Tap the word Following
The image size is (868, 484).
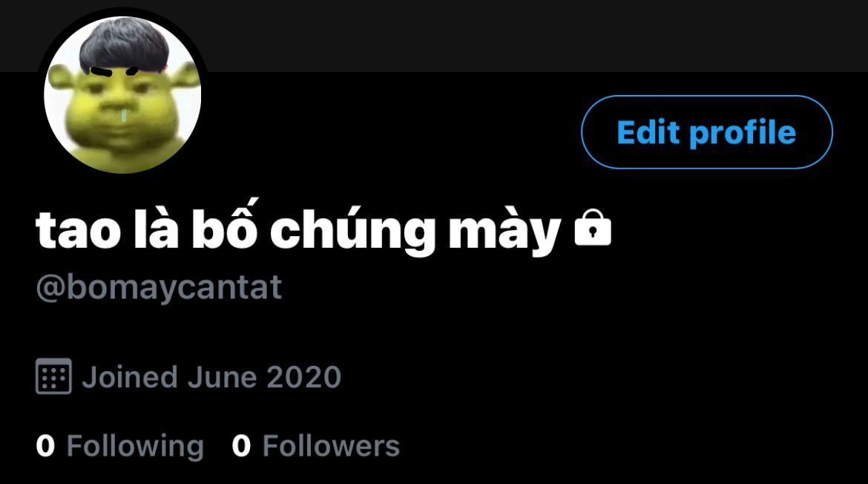[x=135, y=446]
